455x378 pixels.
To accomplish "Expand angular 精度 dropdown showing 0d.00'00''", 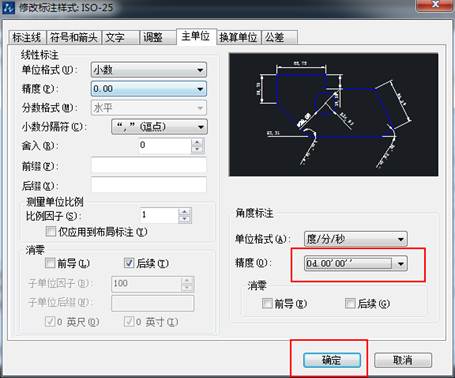I will (356, 264).
